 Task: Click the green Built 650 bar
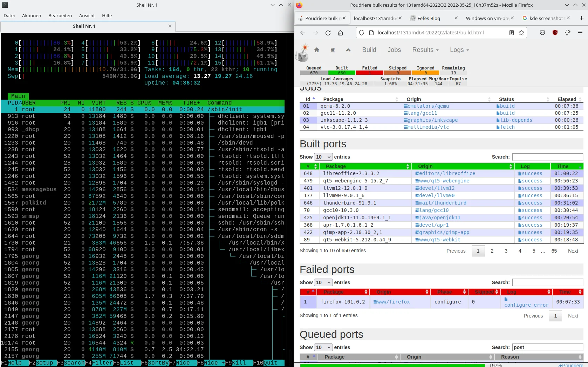[342, 73]
